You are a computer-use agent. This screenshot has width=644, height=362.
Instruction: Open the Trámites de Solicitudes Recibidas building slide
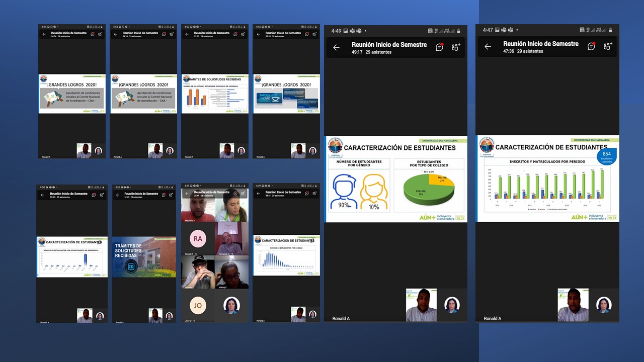click(144, 257)
